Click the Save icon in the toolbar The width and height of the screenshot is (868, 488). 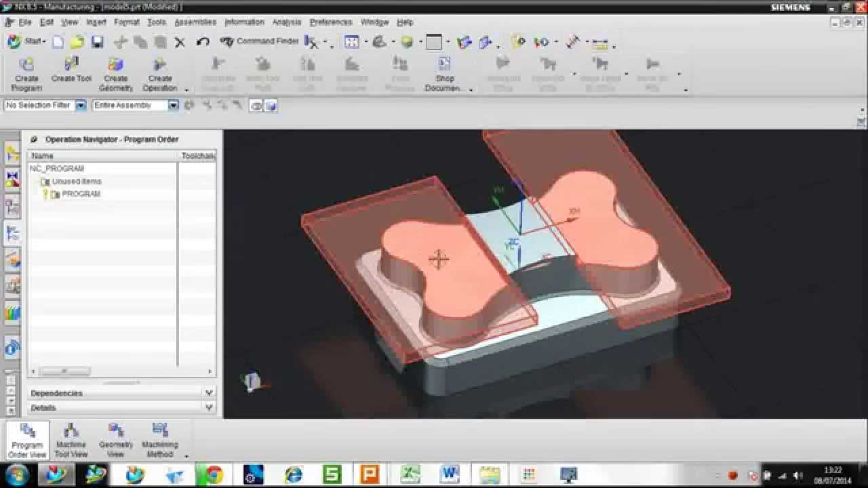tap(97, 42)
